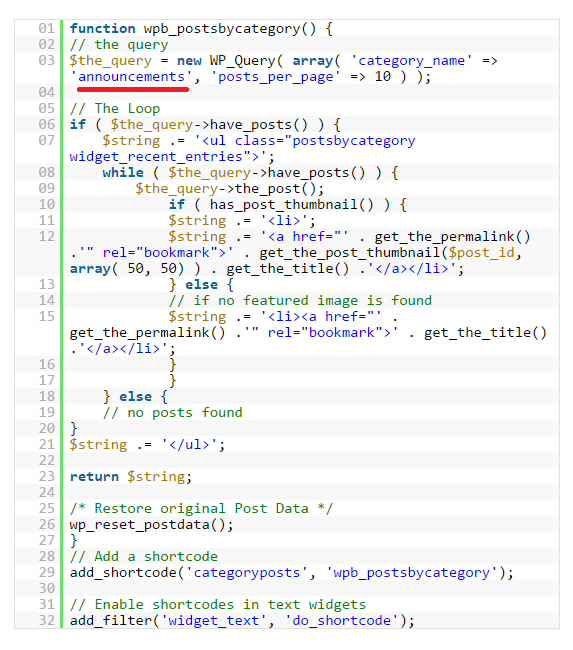573x650 pixels.
Task: Click line number 01 in gutter
Action: [46, 29]
